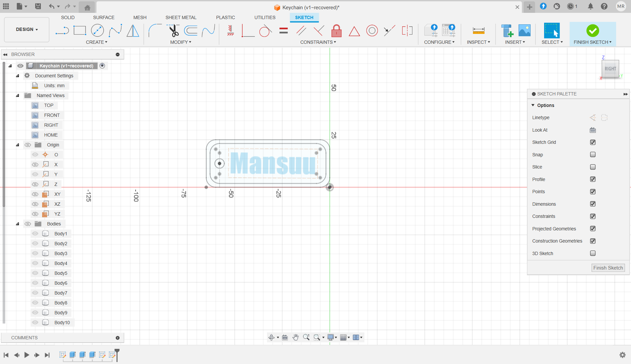
Task: Apply the Perpendicular constraint
Action: click(x=319, y=31)
